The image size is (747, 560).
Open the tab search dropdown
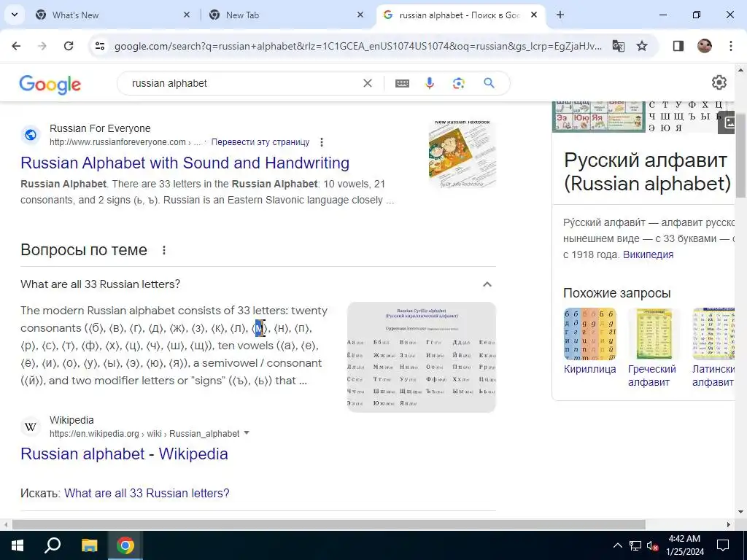15,15
